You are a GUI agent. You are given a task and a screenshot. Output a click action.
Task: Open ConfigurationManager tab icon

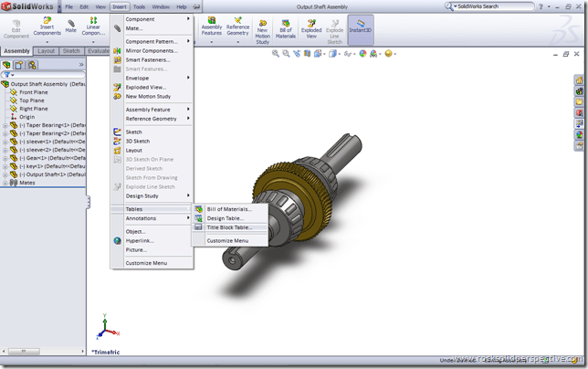[32, 65]
